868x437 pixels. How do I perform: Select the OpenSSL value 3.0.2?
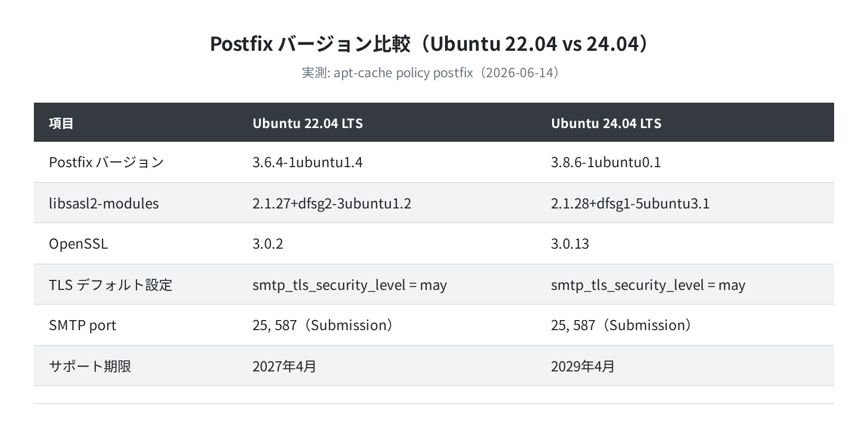(268, 244)
